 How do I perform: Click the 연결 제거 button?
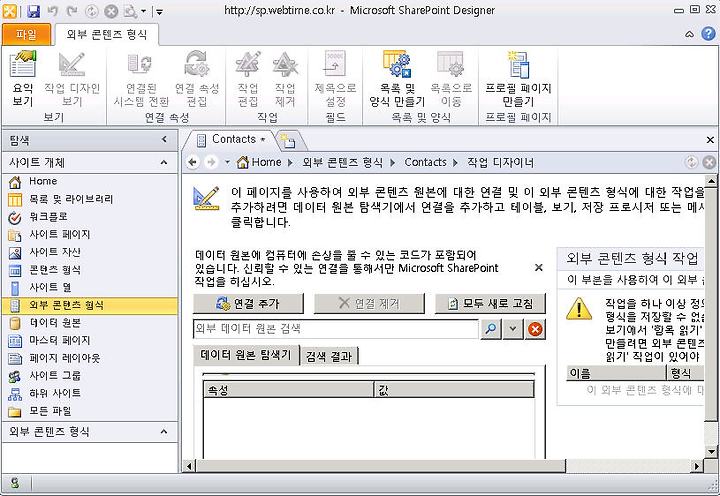pos(369,304)
